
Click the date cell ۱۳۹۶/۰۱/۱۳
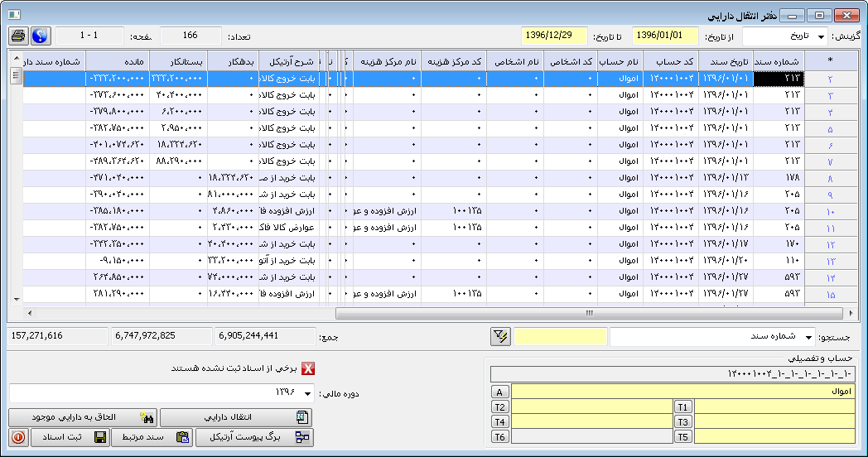point(726,178)
